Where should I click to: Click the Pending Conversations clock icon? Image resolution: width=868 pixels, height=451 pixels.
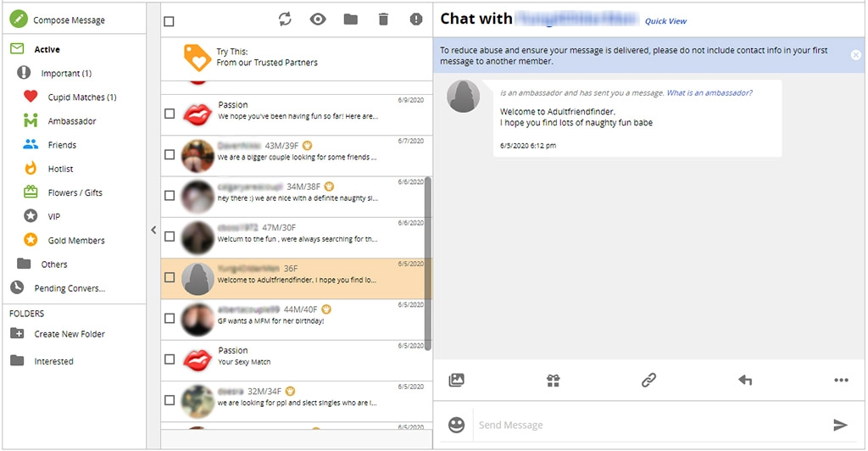17,287
